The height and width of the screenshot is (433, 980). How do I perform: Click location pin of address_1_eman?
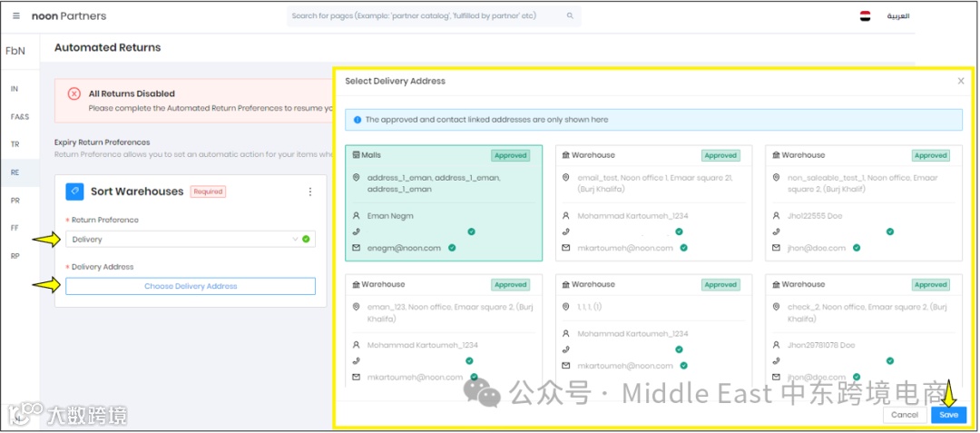coord(357,177)
